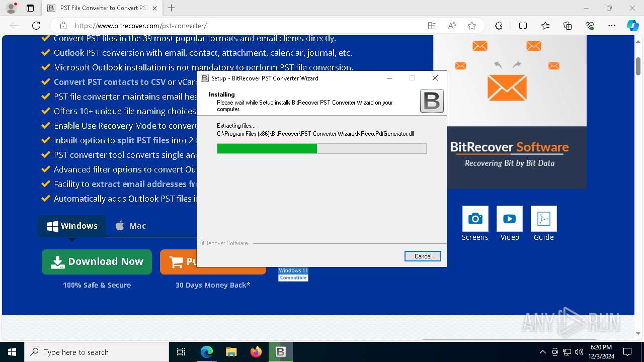View site information lock icon
This screenshot has height=362, width=644.
pos(63,26)
